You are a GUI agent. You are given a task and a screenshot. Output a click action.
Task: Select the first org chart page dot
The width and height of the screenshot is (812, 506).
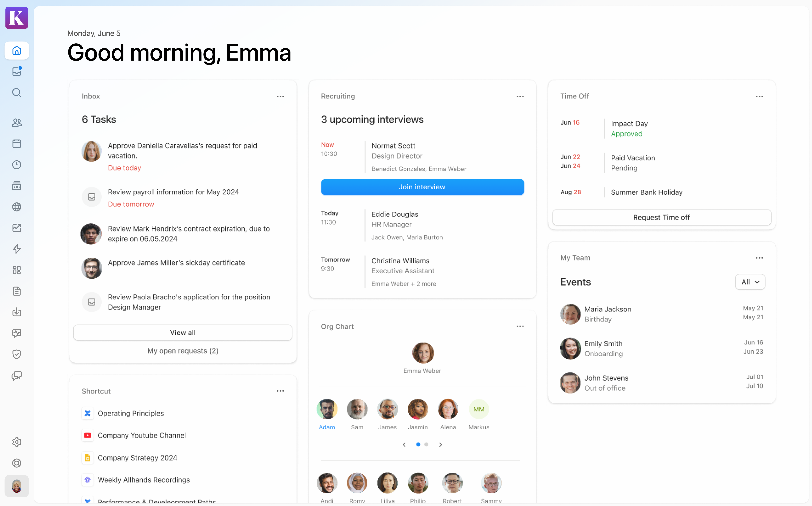pyautogui.click(x=418, y=444)
